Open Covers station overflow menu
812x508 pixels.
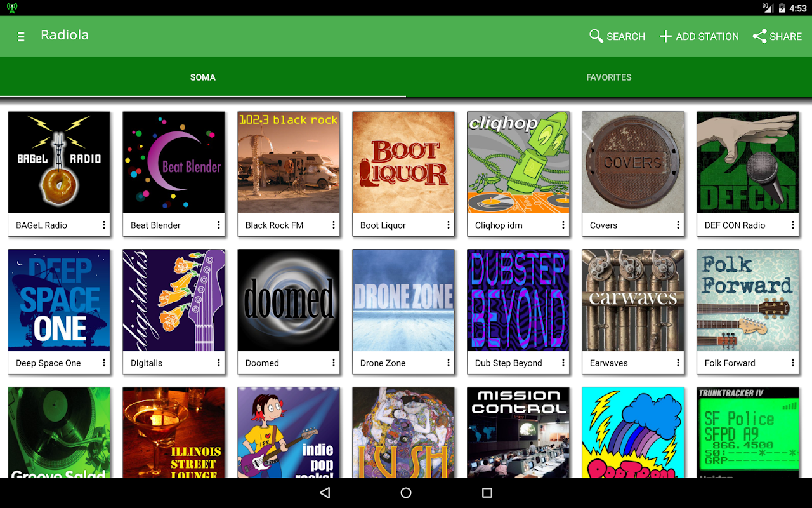[x=678, y=225]
